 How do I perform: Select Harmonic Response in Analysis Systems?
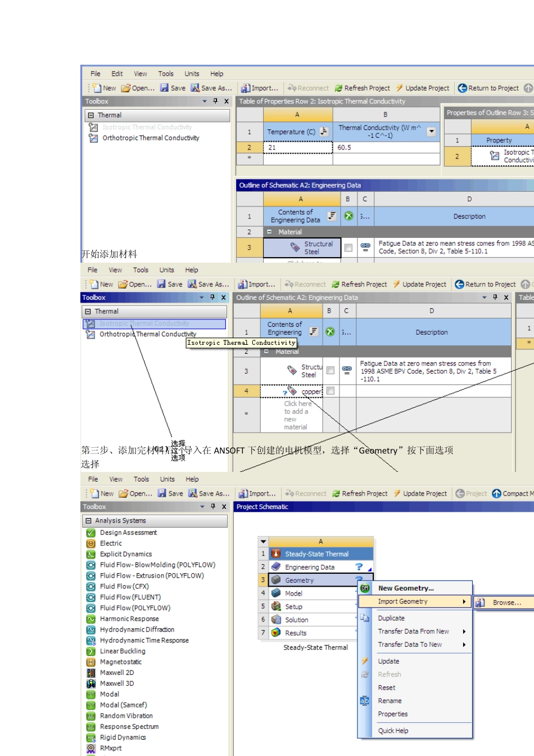tap(129, 619)
